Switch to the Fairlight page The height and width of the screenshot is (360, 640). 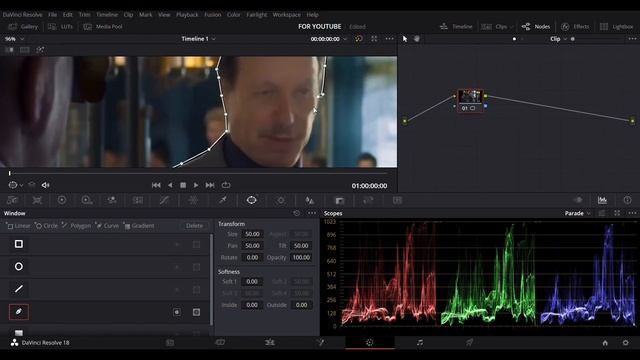(x=420, y=342)
